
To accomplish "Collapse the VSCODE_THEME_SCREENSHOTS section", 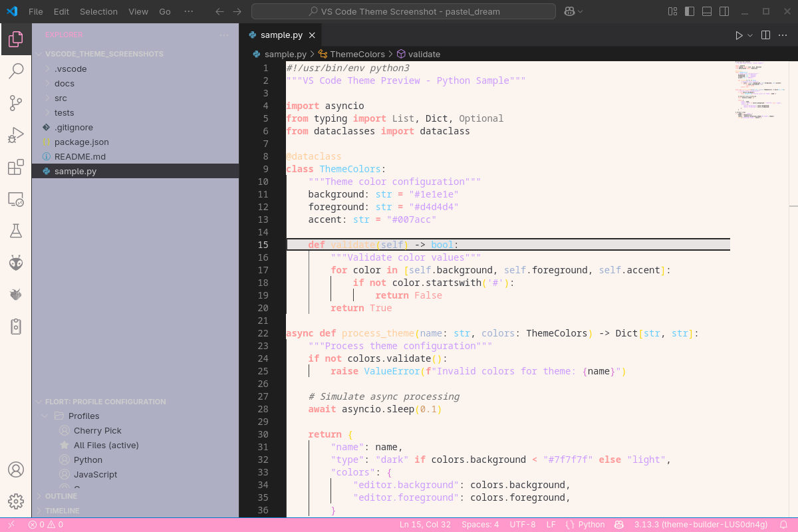I will [x=136, y=54].
